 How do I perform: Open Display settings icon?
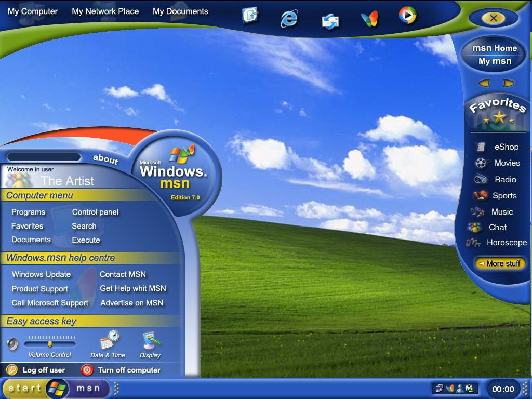tap(151, 340)
